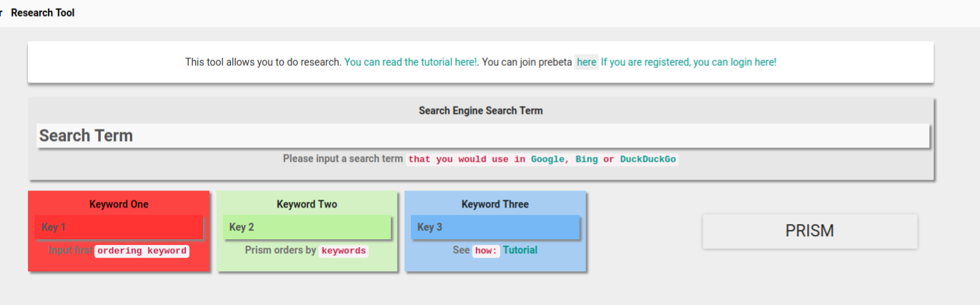Image resolution: width=980 pixels, height=305 pixels.
Task: Select the Key 1 input field
Action: (x=119, y=228)
